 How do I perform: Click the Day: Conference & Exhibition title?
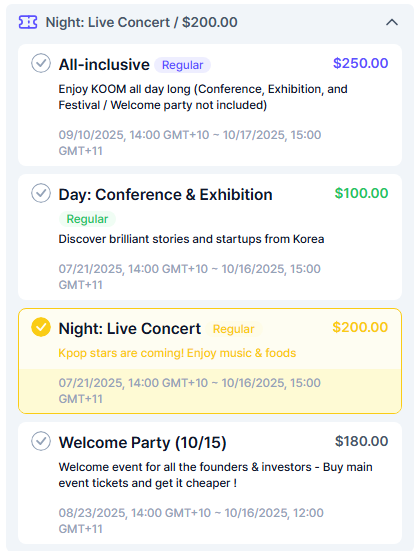[165, 195]
